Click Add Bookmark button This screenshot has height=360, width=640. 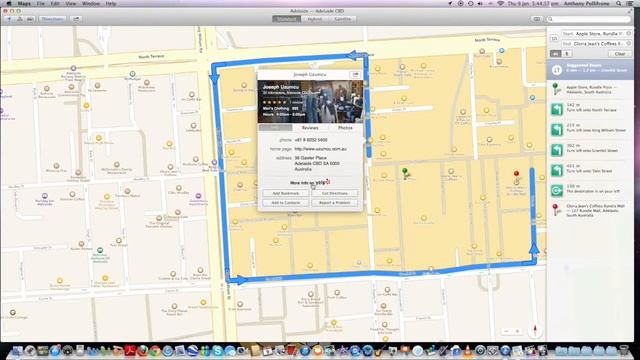click(286, 193)
